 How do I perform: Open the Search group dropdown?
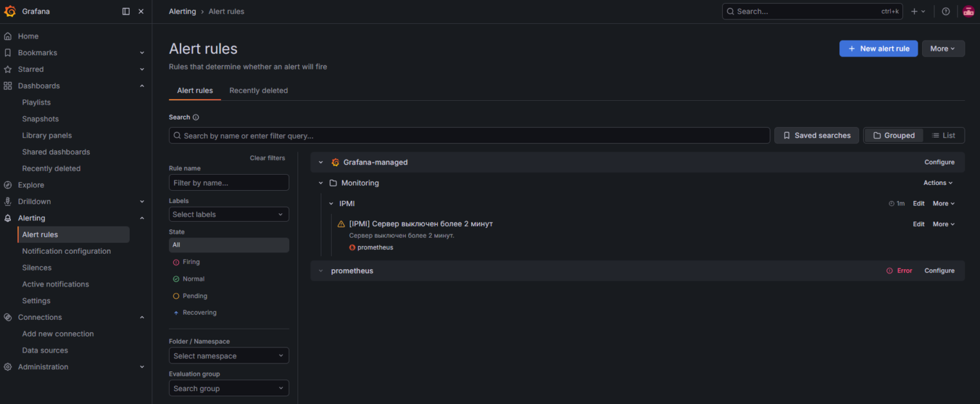pos(229,389)
